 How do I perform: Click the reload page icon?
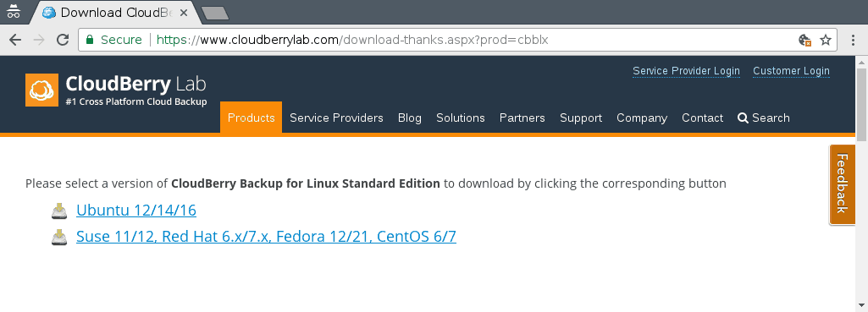[63, 40]
